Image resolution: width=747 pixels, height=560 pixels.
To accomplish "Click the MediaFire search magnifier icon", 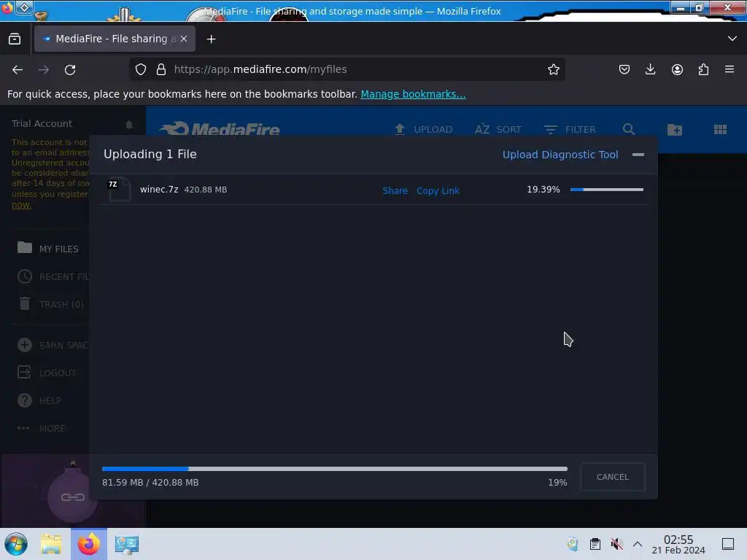I will point(629,130).
